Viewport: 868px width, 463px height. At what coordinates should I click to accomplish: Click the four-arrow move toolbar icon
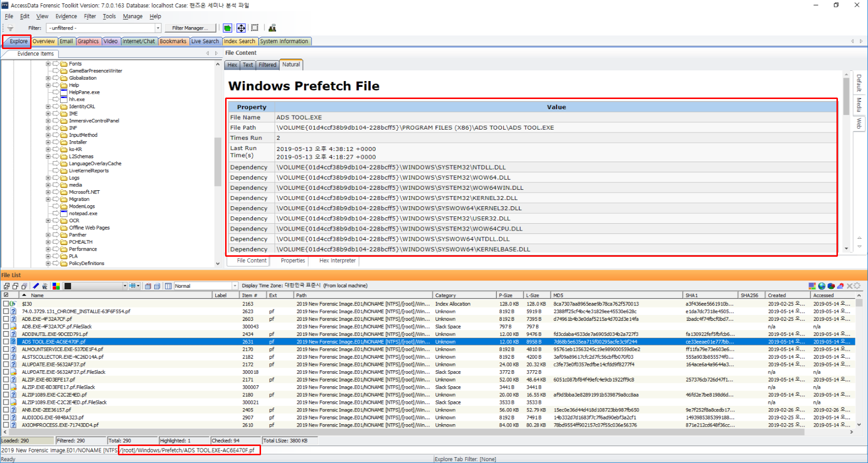click(241, 28)
